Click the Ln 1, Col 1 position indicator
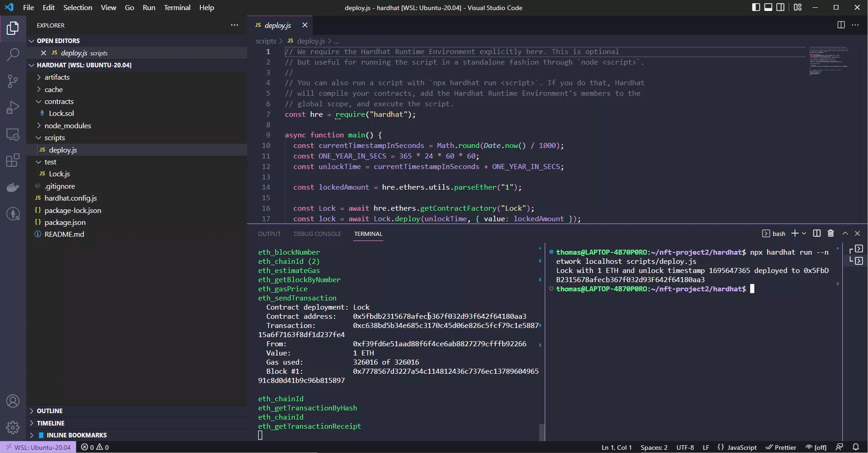This screenshot has width=868, height=453. coord(616,447)
